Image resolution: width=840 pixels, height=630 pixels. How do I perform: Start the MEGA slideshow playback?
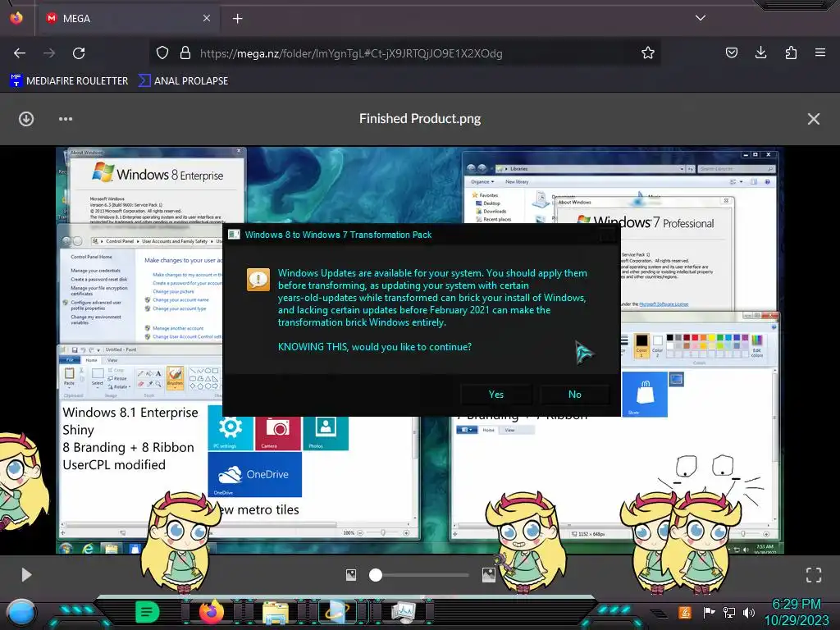coord(26,575)
